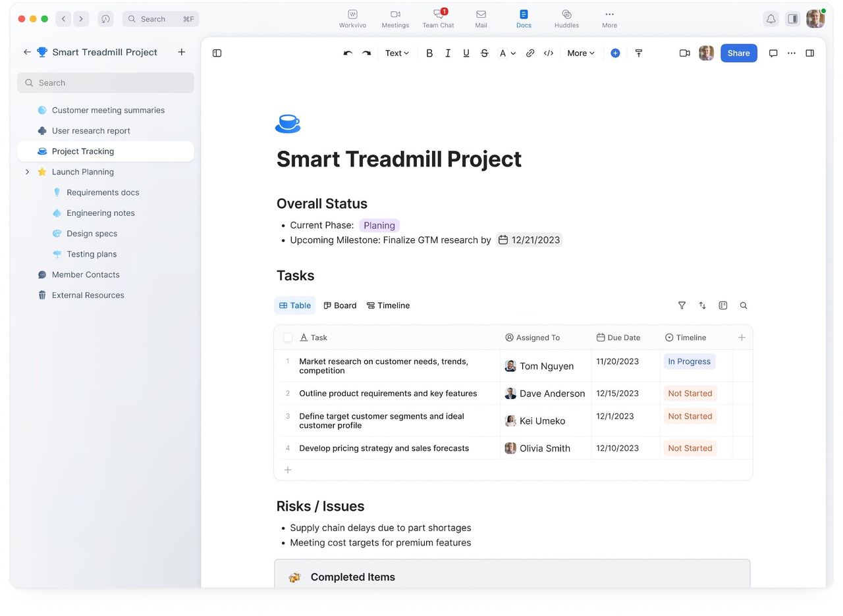Click the Share button
The height and width of the screenshot is (616, 843).
point(738,53)
